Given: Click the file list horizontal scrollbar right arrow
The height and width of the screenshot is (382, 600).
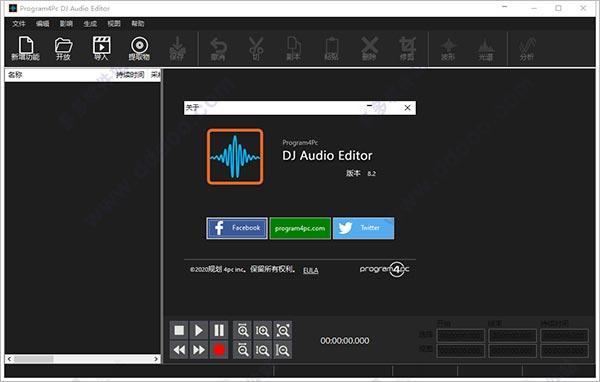Looking at the screenshot, I should tap(156, 359).
